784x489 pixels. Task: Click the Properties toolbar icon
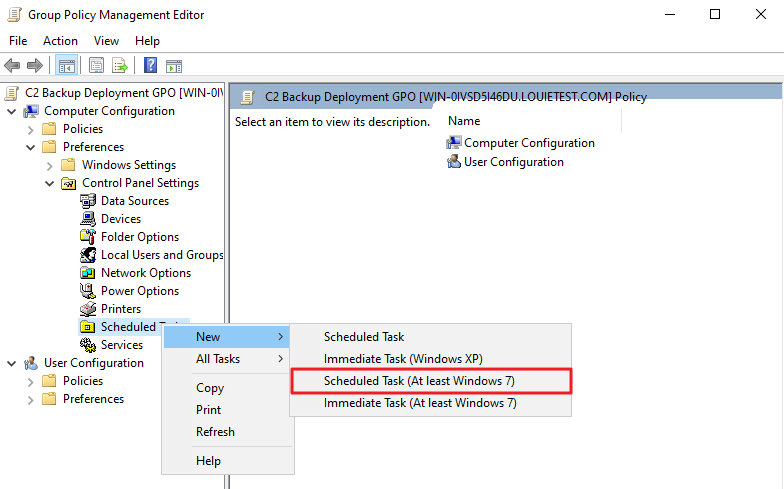(x=96, y=66)
